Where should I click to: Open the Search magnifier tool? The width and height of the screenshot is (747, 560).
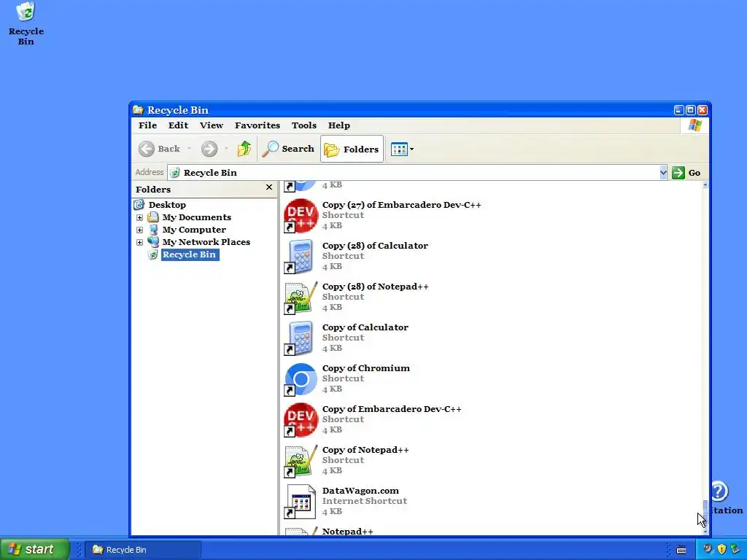[x=270, y=149]
